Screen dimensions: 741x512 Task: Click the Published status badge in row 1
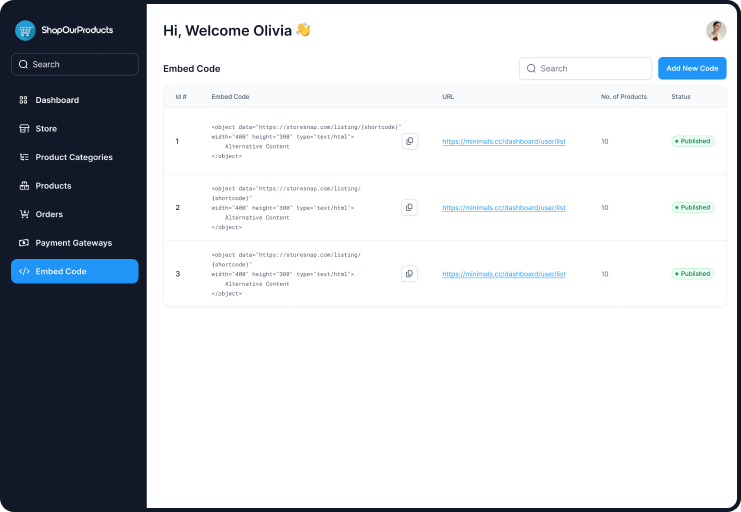point(692,142)
